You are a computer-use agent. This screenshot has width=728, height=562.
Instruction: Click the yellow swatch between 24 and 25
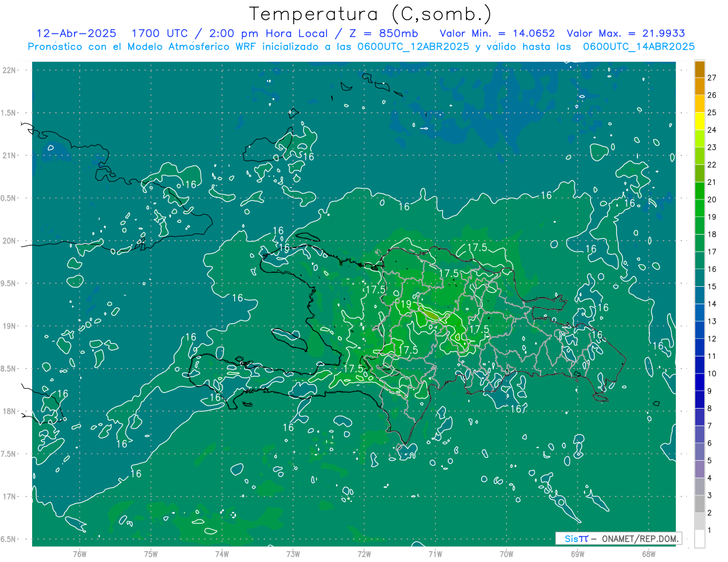pyautogui.click(x=699, y=121)
